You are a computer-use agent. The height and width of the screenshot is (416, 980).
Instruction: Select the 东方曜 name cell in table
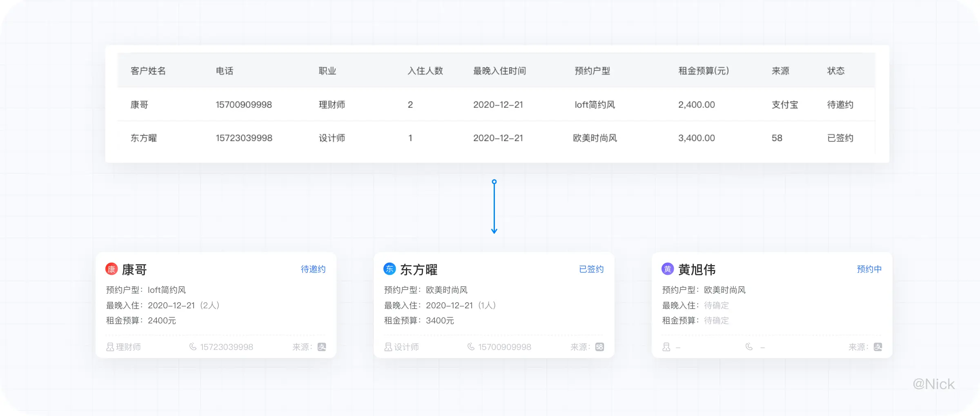coord(144,138)
